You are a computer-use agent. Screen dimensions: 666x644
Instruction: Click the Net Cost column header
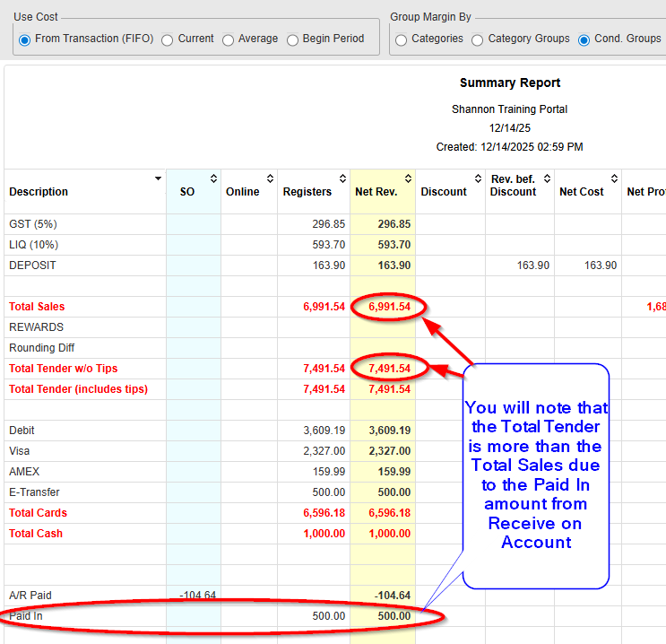[582, 192]
